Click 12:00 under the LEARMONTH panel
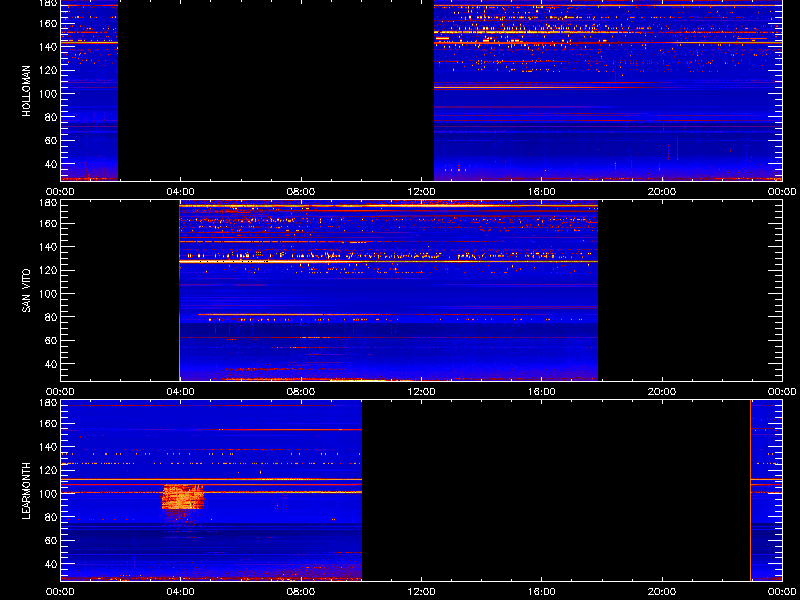This screenshot has width=800, height=600. (421, 592)
